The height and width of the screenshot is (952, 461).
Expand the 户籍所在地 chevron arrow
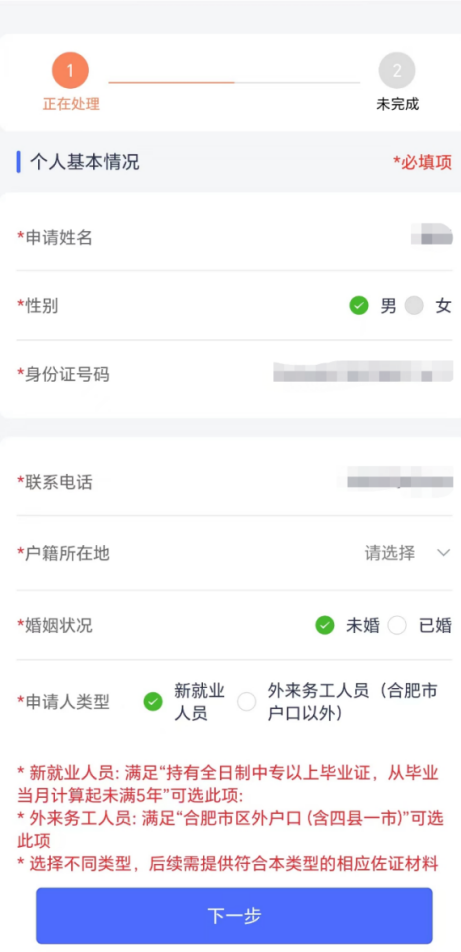click(x=444, y=552)
